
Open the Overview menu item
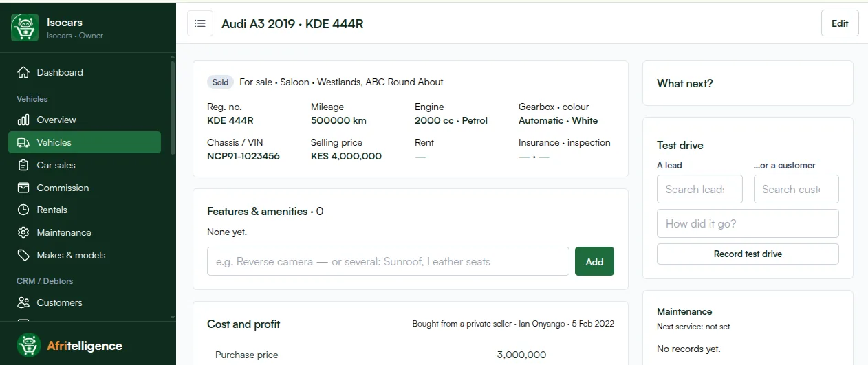point(85,120)
